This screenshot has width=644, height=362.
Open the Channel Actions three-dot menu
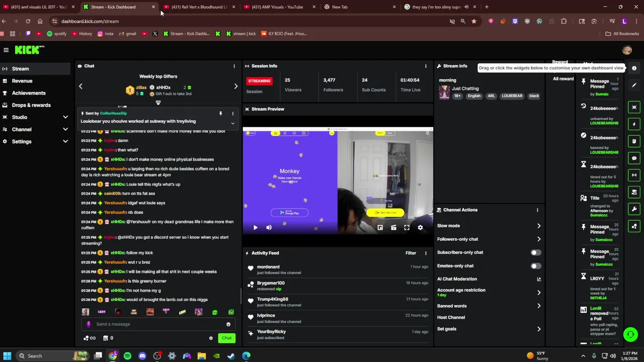click(537, 210)
